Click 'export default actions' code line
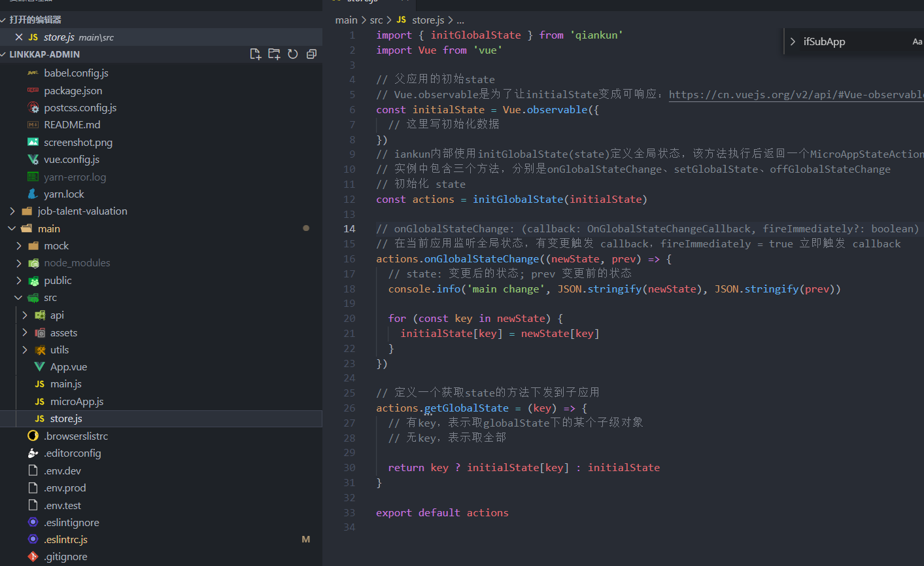 pyautogui.click(x=442, y=513)
